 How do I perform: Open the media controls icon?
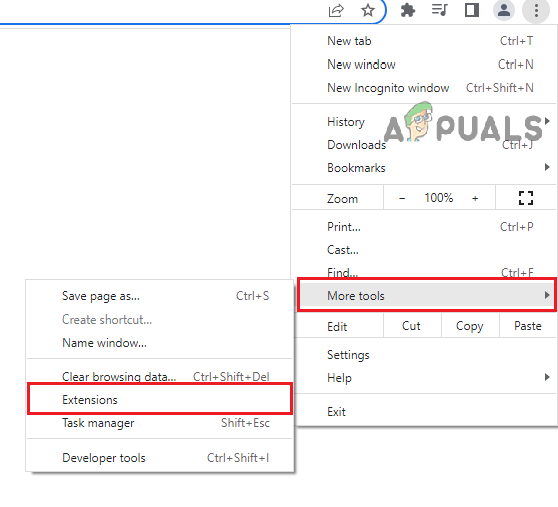pyautogui.click(x=439, y=10)
